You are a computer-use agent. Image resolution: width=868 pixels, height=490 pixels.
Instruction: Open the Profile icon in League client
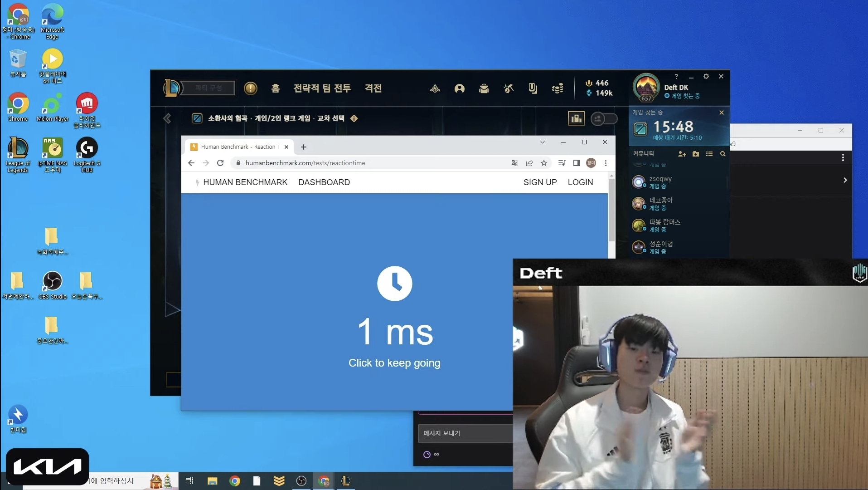[460, 88]
